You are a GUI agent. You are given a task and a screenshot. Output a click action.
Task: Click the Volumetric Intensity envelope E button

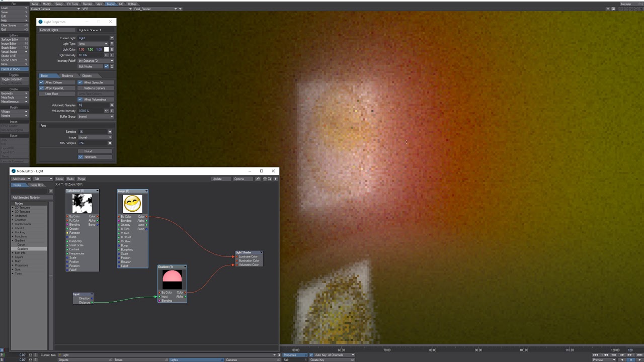click(x=112, y=111)
